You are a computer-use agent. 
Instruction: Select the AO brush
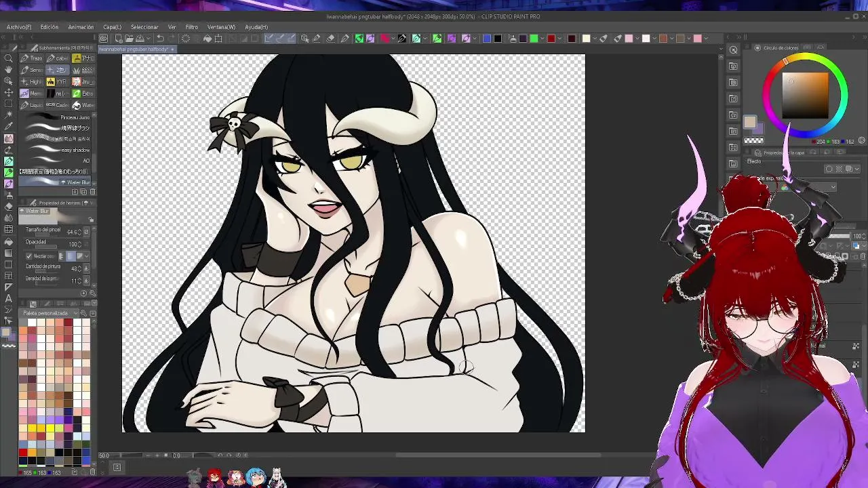(56, 161)
